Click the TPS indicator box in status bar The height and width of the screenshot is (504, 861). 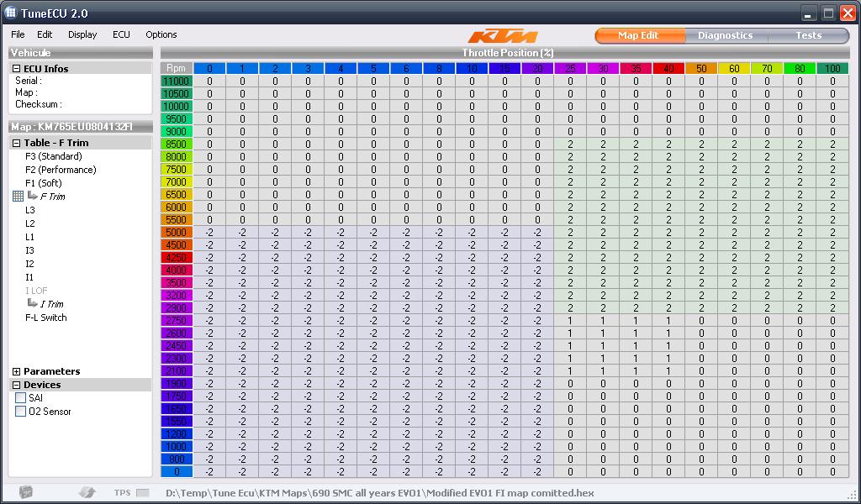pos(143,492)
